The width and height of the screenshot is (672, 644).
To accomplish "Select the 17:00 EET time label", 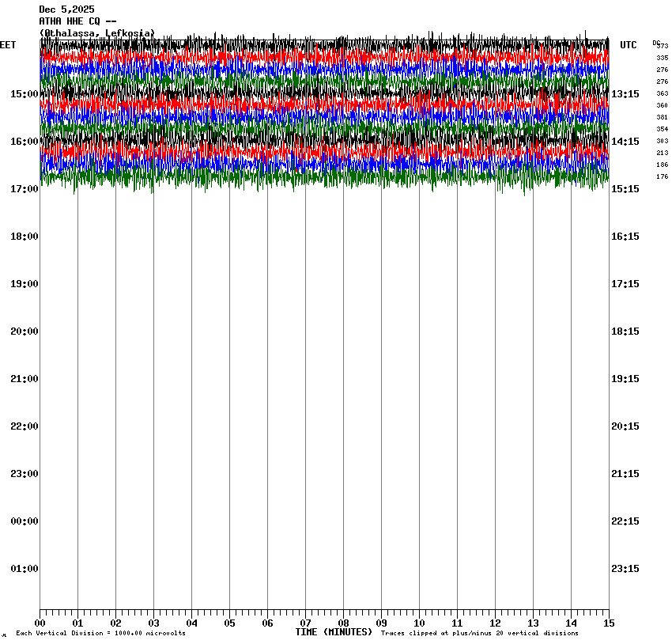I will 24,189.
